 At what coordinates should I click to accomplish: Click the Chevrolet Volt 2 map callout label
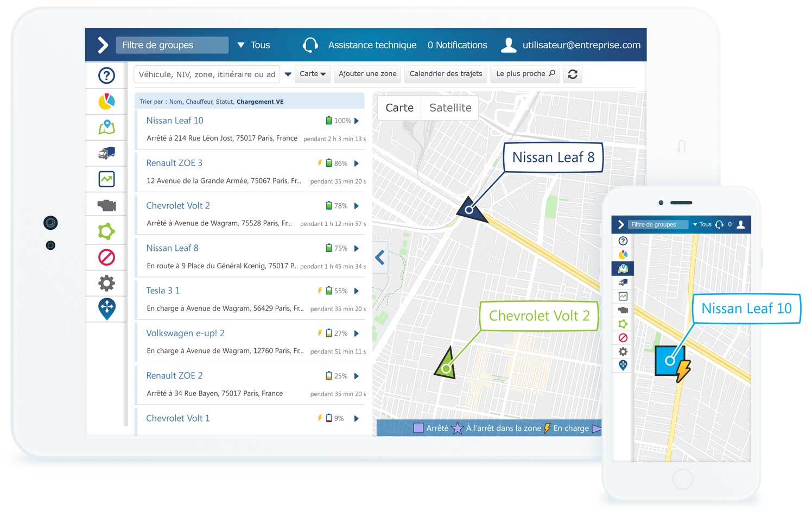point(539,316)
